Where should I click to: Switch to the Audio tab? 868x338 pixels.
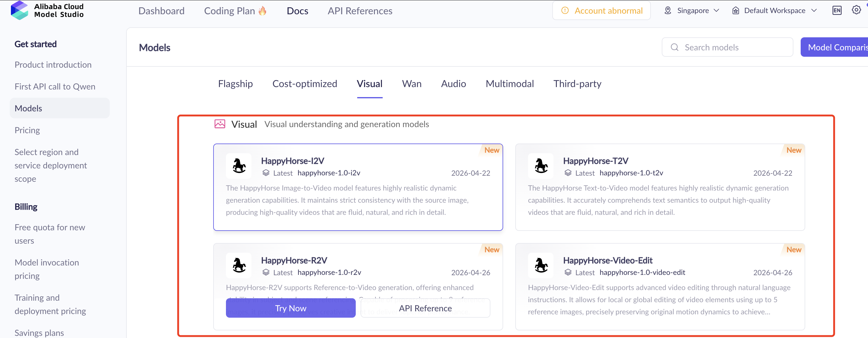[453, 83]
